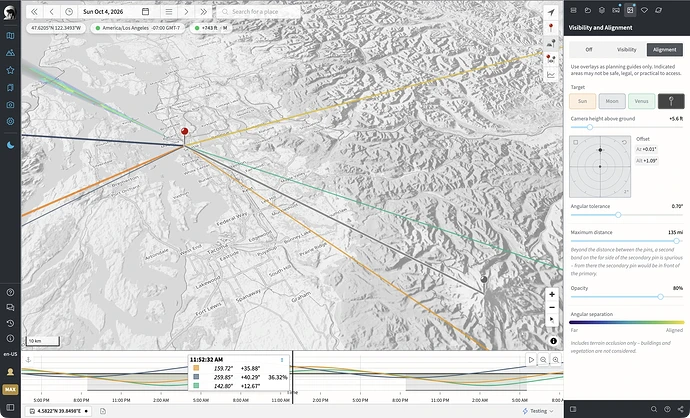
Task: Open user account icon in sidebar
Action: pyautogui.click(x=10, y=372)
